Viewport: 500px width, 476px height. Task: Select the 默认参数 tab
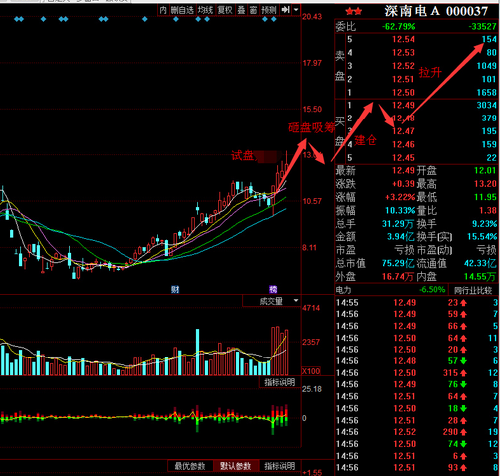pos(236,466)
